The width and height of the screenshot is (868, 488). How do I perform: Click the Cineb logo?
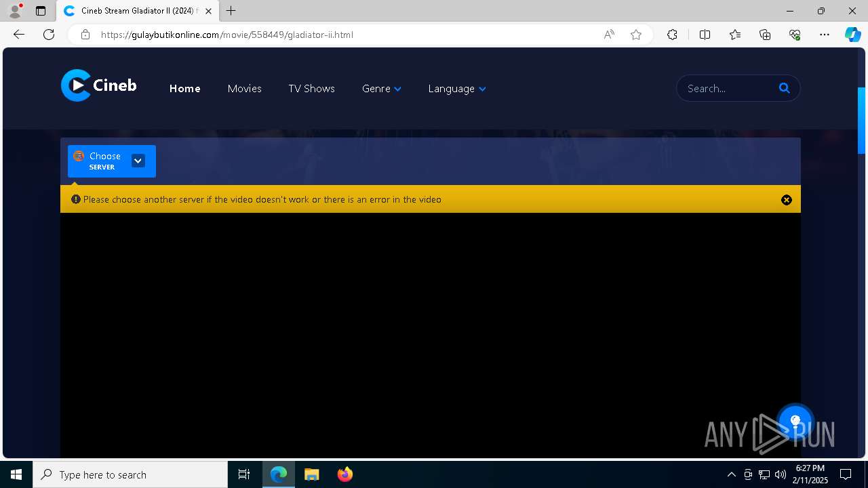(x=99, y=85)
